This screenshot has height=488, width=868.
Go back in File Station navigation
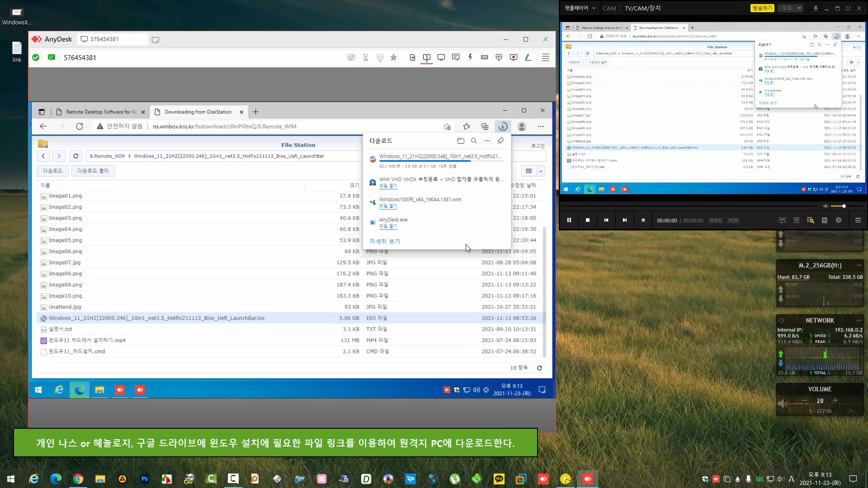(43, 156)
